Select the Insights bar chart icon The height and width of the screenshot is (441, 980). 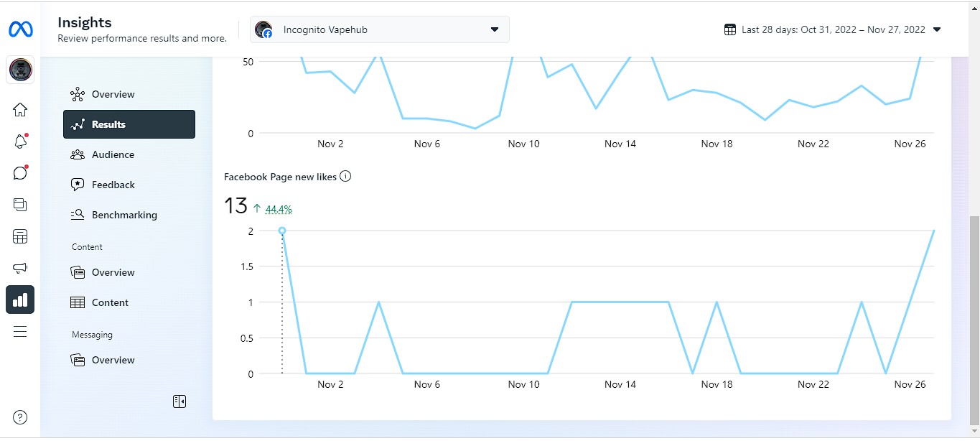tap(20, 300)
